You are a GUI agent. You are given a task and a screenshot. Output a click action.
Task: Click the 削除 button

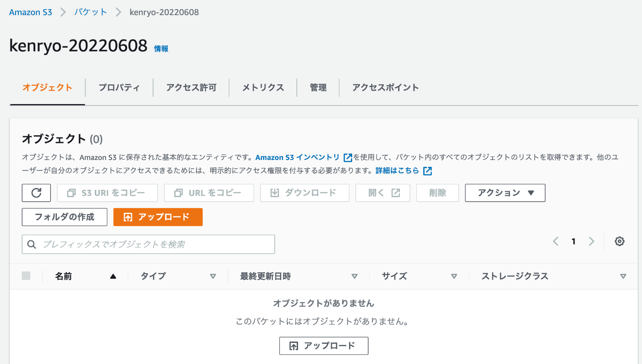(x=437, y=193)
